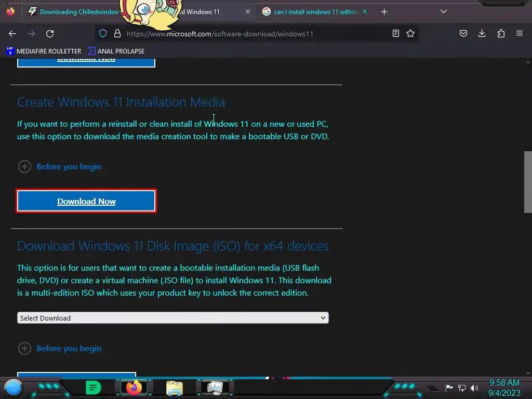Viewport: 532px width, 399px height.
Task: Click Download Now for Installation Media
Action: pos(86,201)
